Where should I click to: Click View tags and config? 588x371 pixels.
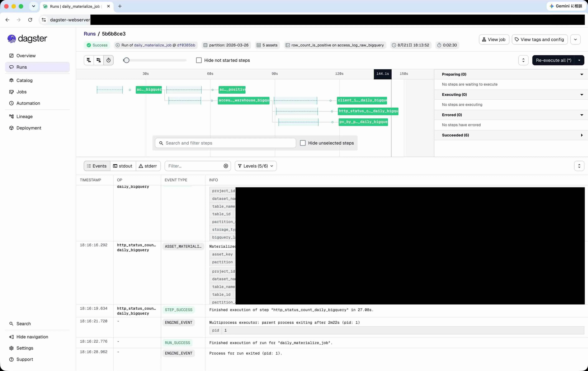(539, 39)
